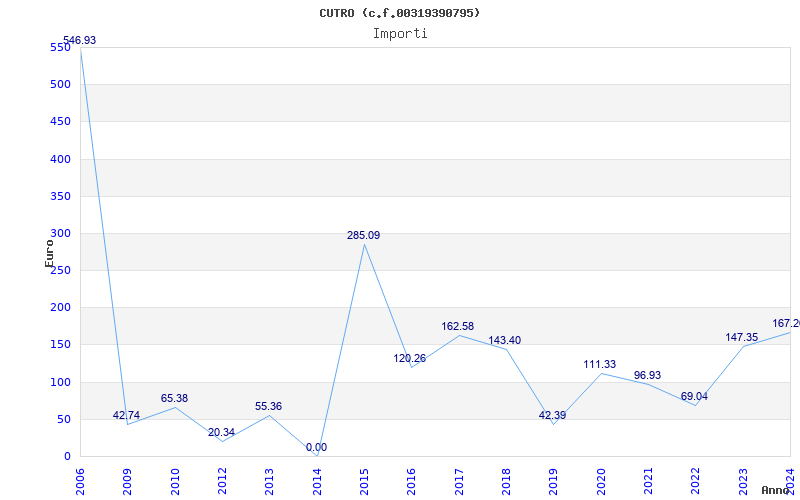
Task: Select x-axis year 2012
Action: 222,482
